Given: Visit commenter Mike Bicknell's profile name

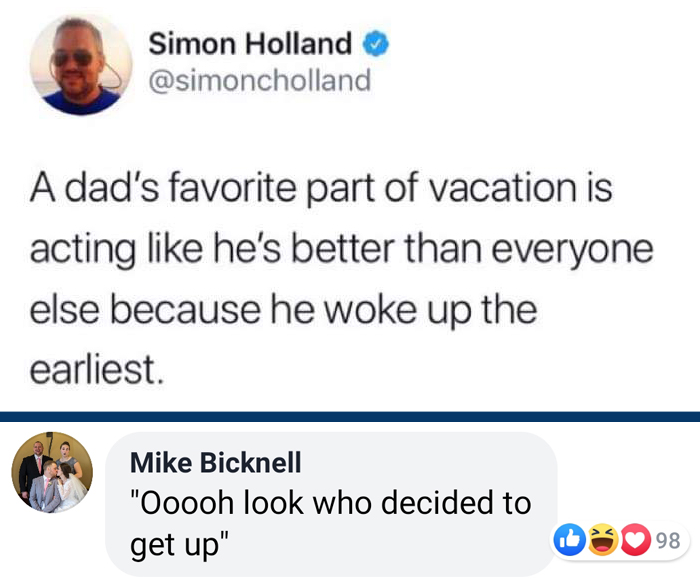Looking at the screenshot, I should pyautogui.click(x=216, y=462).
